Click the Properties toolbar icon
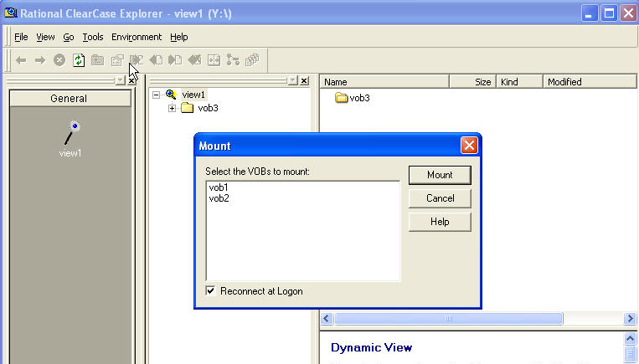Image resolution: width=639 pixels, height=364 pixels. click(x=117, y=60)
